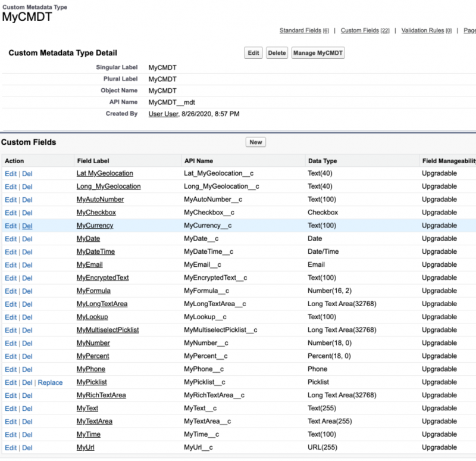The image size is (476, 461).
Task: Open the MyMultiselectPicklist field label
Action: [x=108, y=330]
